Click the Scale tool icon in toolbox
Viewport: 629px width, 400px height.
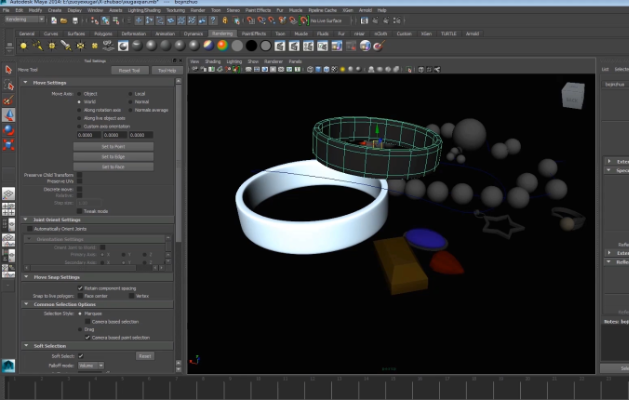coord(8,145)
